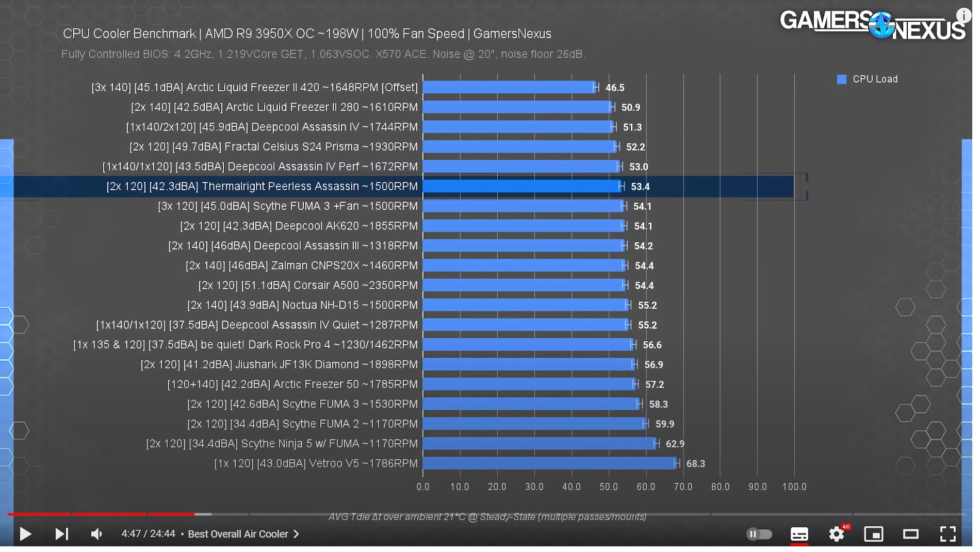
Task: Click the 4:47 / 24:44 time display
Action: coord(149,534)
